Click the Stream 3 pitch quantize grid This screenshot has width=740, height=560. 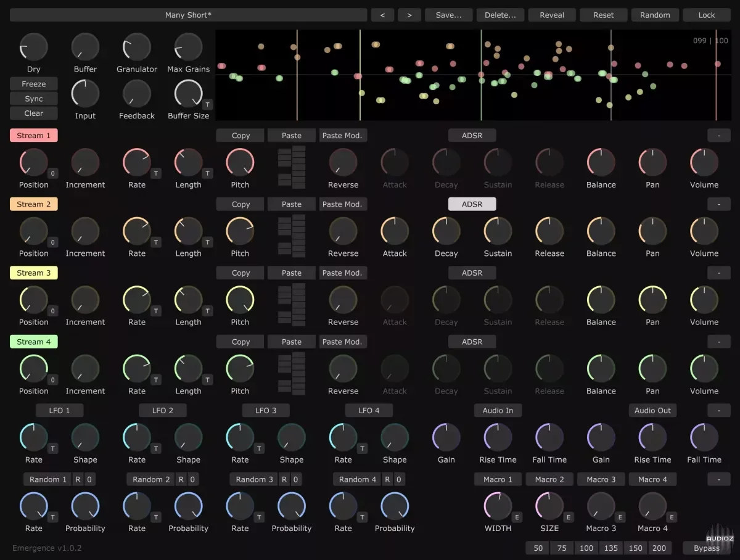pyautogui.click(x=292, y=305)
